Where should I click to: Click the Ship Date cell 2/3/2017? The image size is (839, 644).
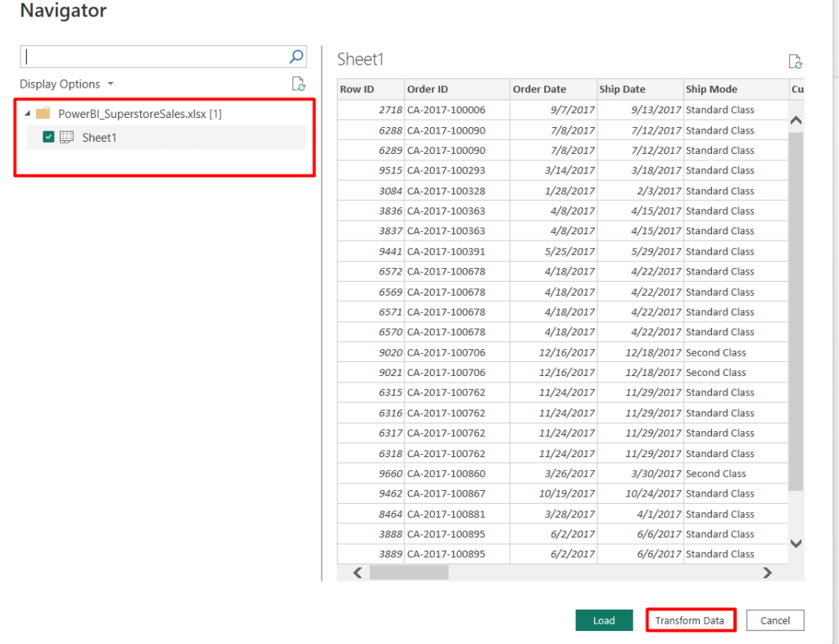click(x=640, y=191)
